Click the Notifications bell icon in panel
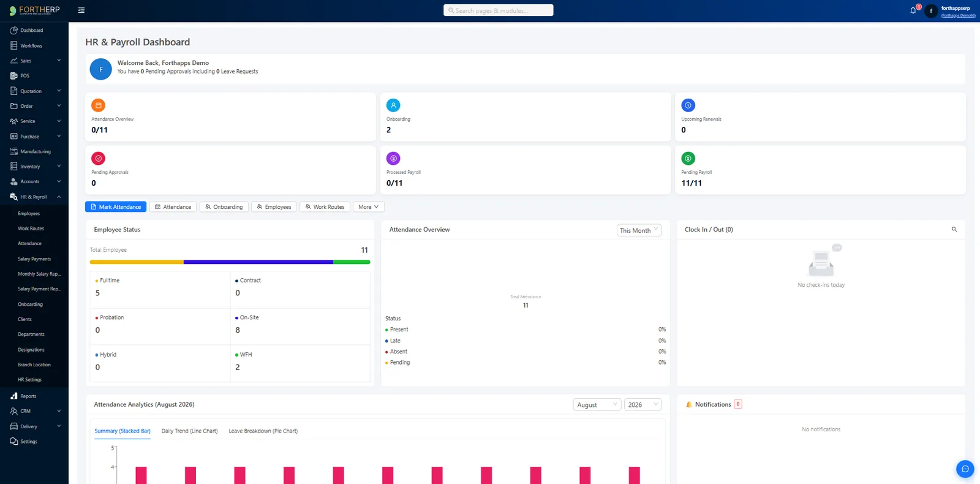 [x=689, y=404]
